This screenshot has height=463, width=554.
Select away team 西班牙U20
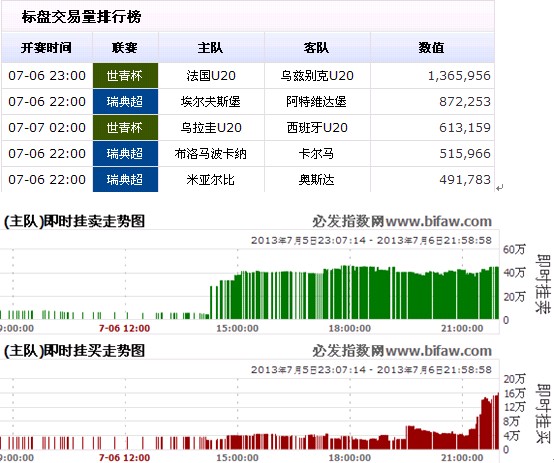coord(317,128)
